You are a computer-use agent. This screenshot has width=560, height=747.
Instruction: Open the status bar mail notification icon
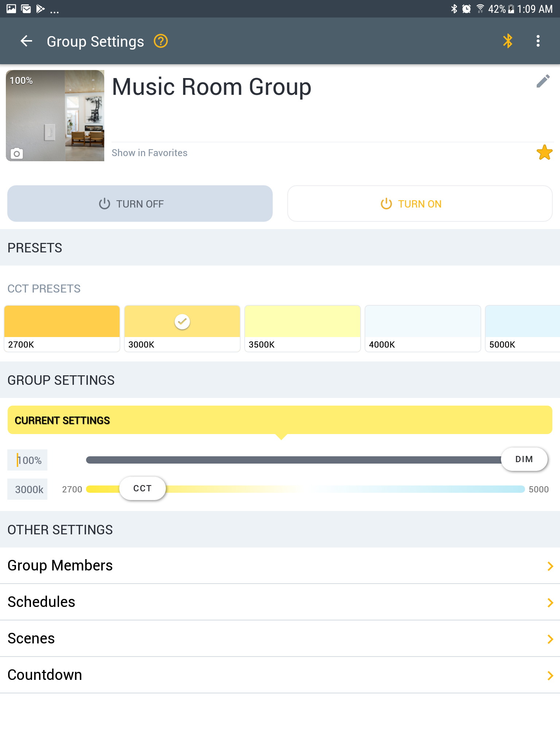click(x=26, y=9)
